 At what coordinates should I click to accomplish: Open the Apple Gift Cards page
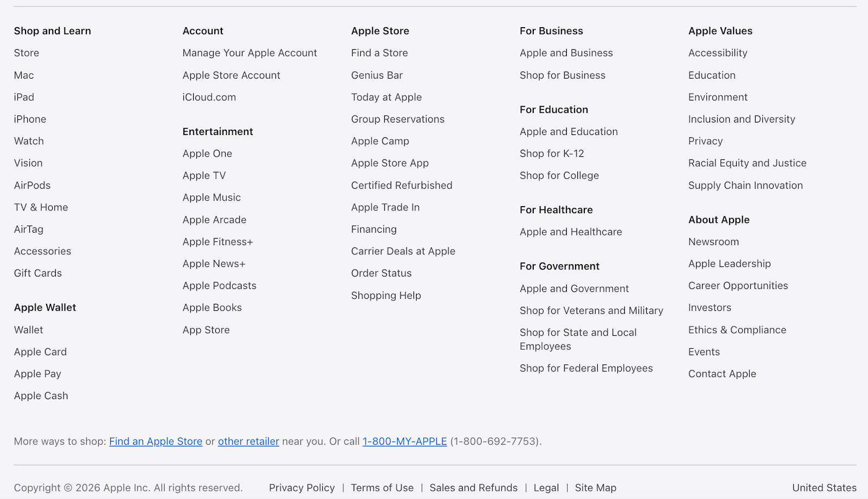tap(37, 273)
